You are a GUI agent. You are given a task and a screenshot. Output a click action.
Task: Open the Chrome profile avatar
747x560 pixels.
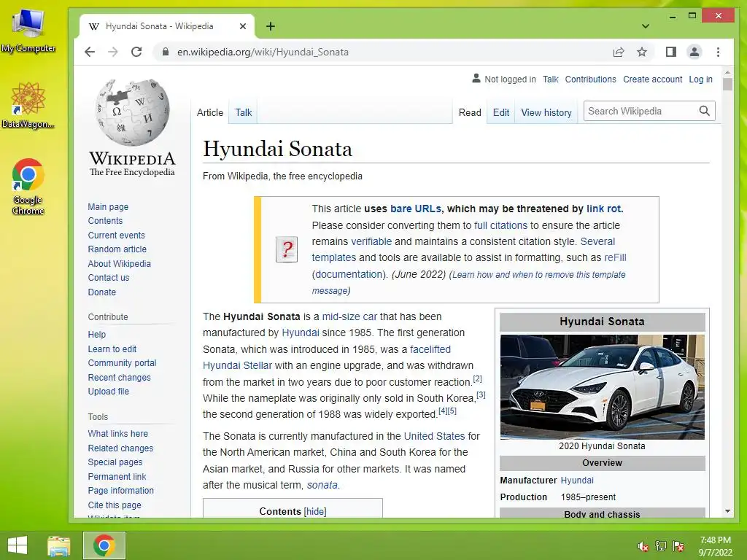click(x=694, y=52)
